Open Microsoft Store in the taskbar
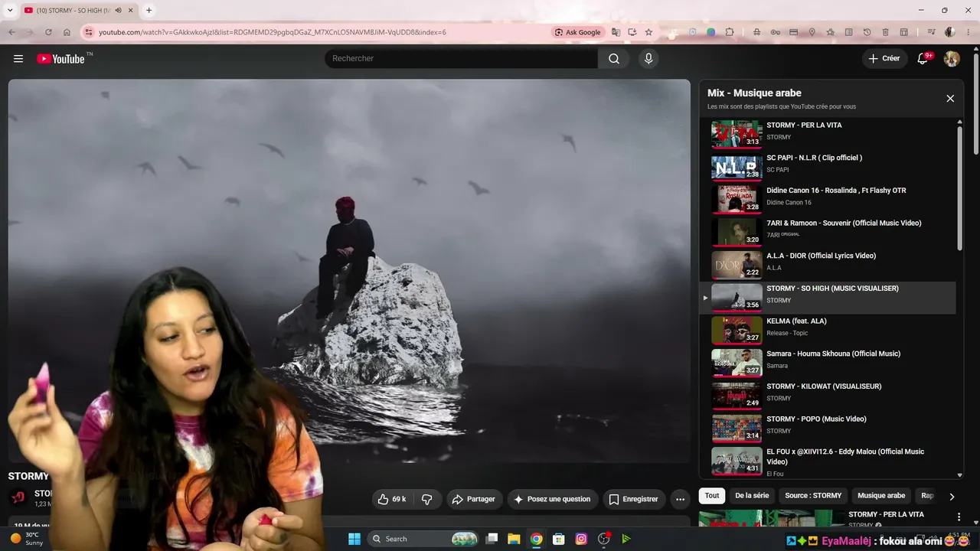Viewport: 980px width, 551px height. pyautogui.click(x=559, y=539)
